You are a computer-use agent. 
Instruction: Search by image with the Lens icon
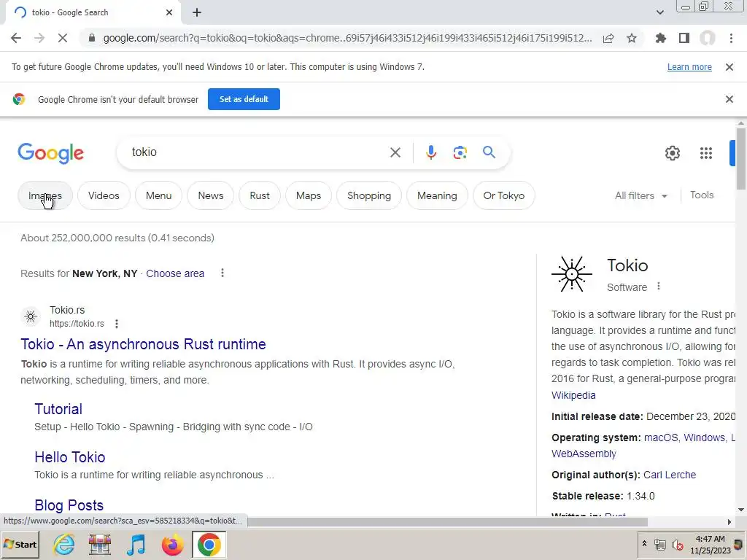[x=460, y=152]
